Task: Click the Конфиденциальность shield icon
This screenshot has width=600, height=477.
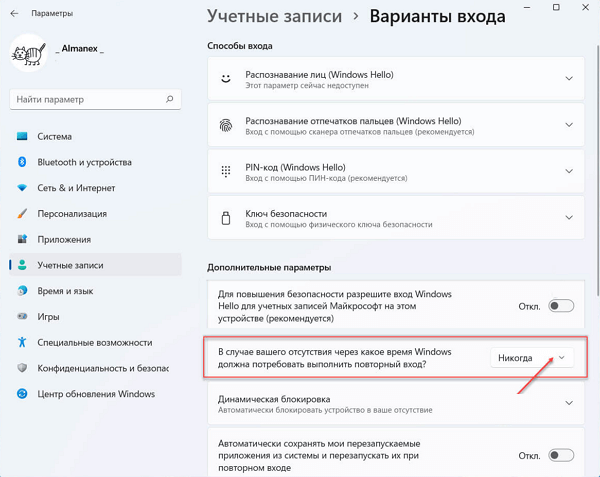Action: pyautogui.click(x=22, y=368)
